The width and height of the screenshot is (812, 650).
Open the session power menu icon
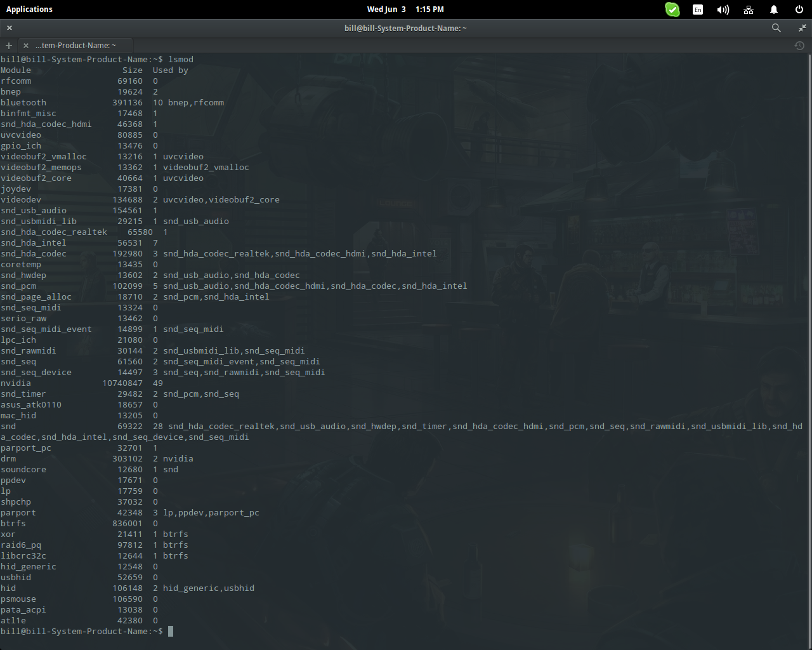click(x=799, y=10)
